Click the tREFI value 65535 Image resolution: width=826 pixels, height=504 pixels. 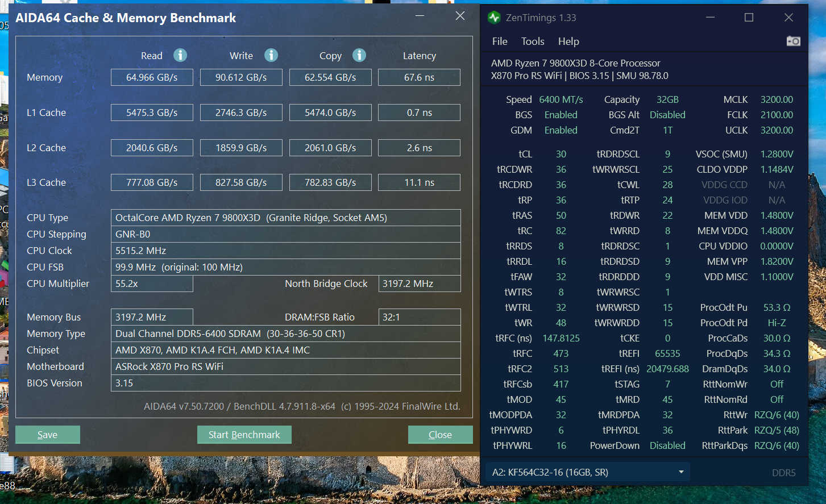tap(667, 353)
